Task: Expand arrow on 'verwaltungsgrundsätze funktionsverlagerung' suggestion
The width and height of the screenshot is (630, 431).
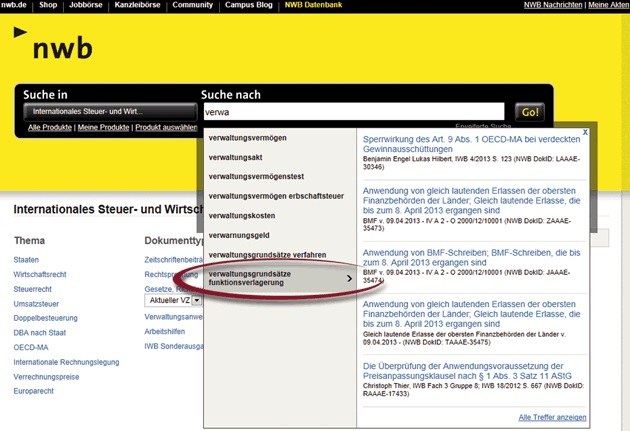Action: tap(349, 279)
